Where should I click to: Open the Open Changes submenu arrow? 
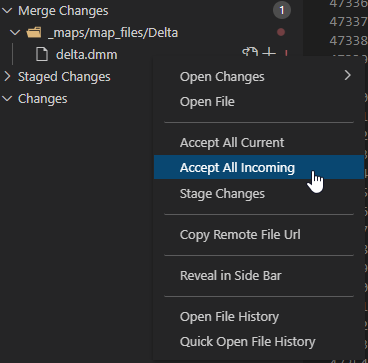click(347, 76)
